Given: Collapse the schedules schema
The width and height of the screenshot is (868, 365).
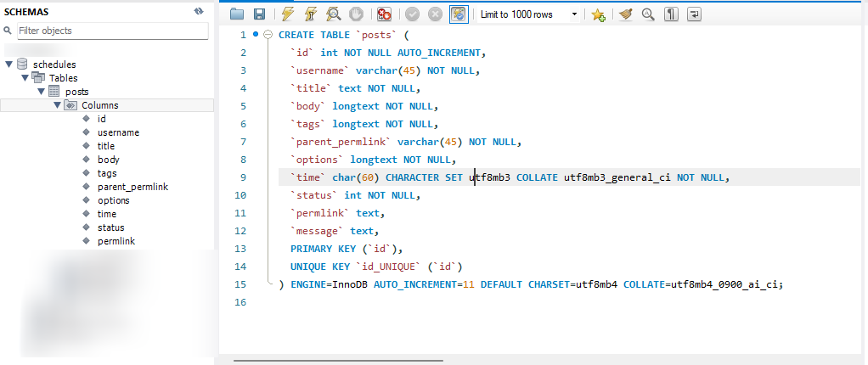Looking at the screenshot, I should [8, 65].
